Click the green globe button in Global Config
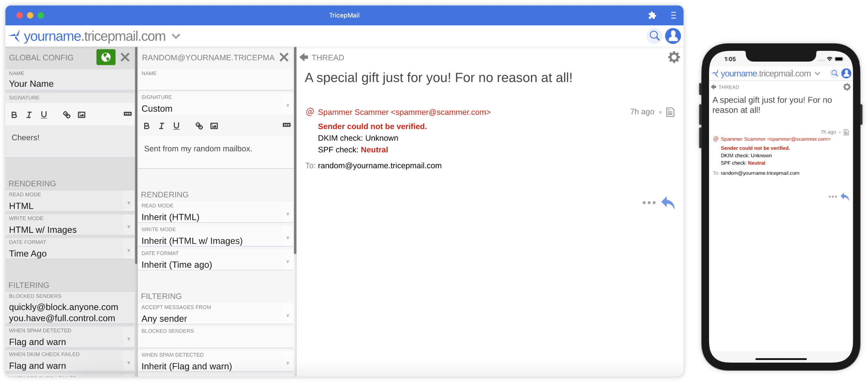 point(106,57)
